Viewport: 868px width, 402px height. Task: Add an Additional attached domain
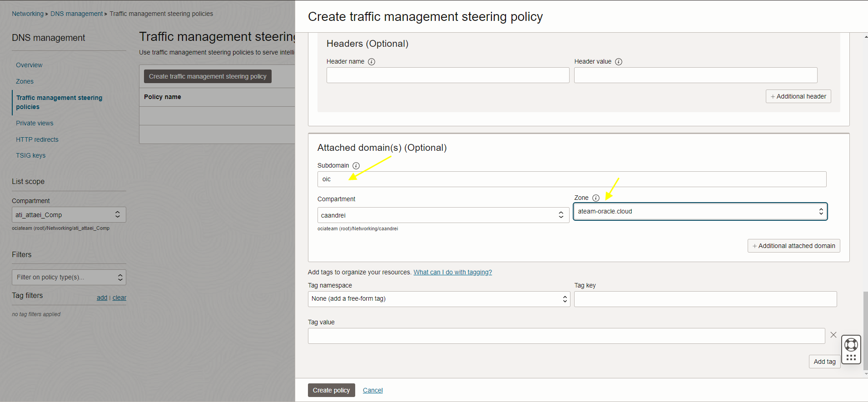(x=794, y=246)
